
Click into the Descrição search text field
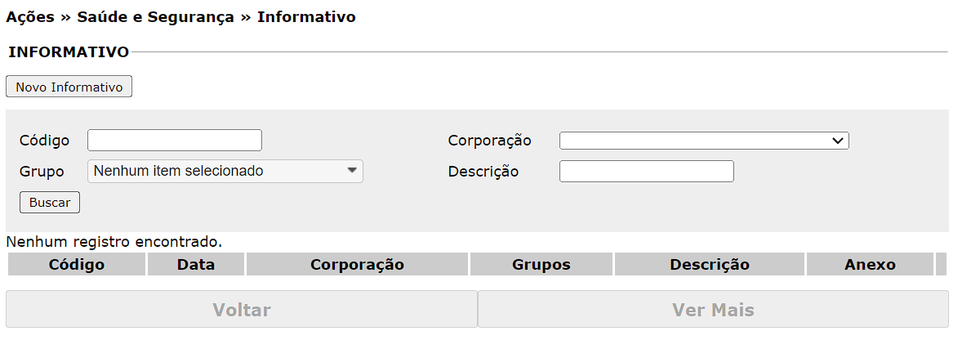[x=646, y=171]
